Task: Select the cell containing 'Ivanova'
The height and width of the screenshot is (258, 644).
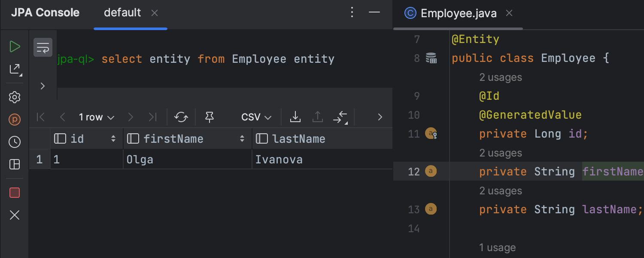Action: [x=322, y=160]
